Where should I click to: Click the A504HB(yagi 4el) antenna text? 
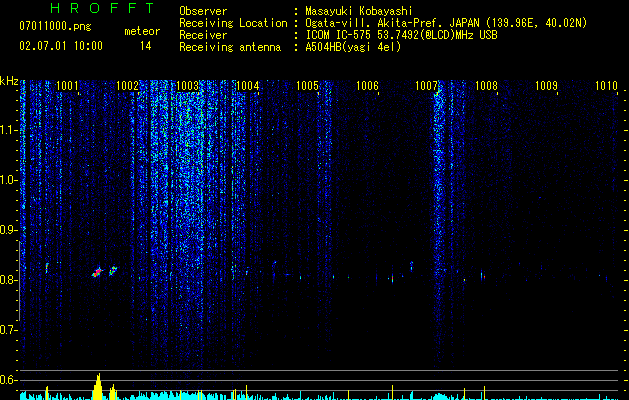(x=353, y=47)
